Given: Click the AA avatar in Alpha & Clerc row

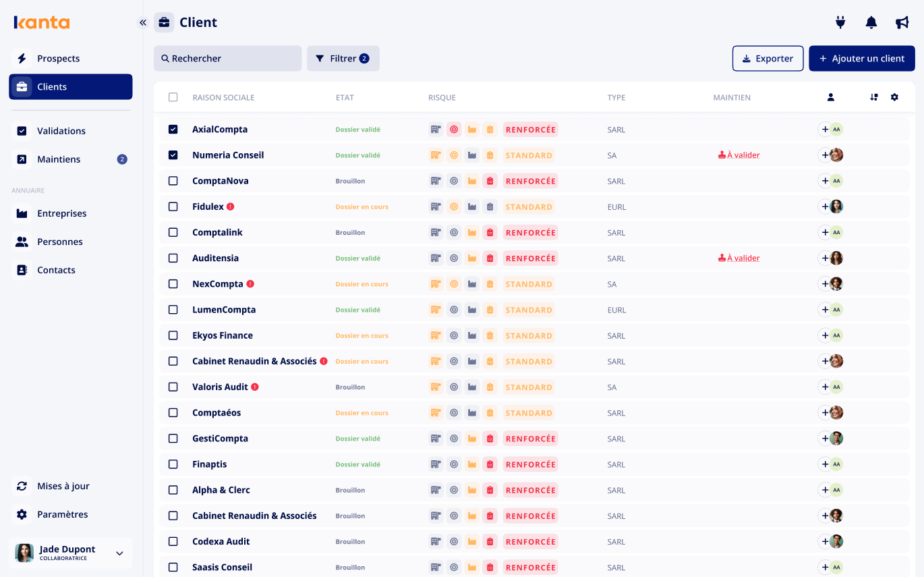Looking at the screenshot, I should click(x=837, y=490).
